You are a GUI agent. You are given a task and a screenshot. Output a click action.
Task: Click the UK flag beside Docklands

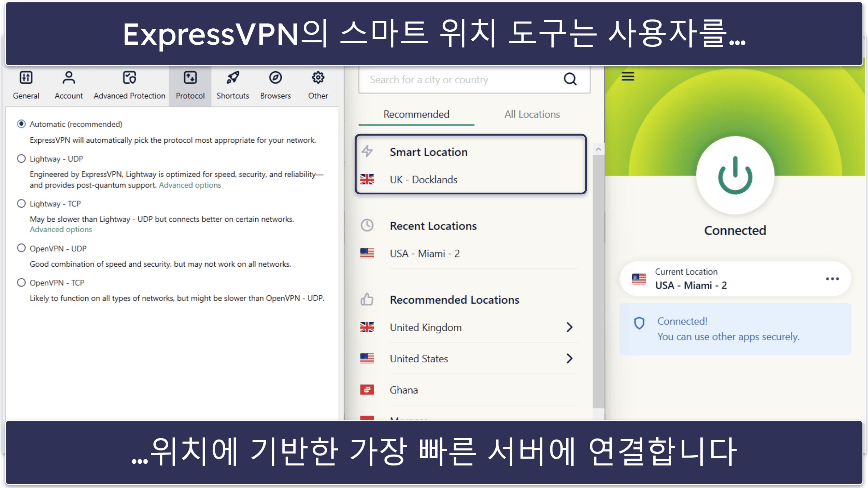[x=367, y=179]
